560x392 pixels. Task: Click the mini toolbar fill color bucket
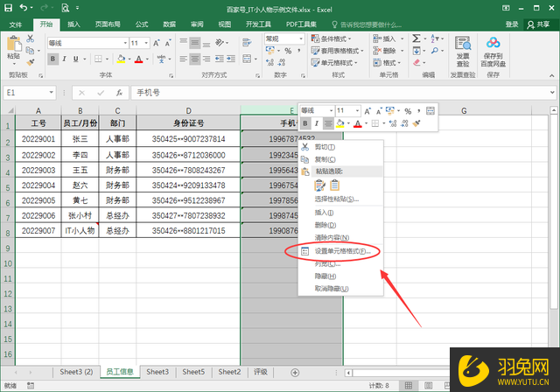[340, 124]
